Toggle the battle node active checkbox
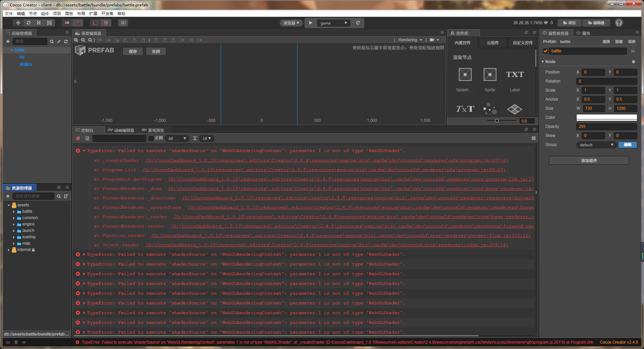The image size is (644, 349). coord(546,51)
